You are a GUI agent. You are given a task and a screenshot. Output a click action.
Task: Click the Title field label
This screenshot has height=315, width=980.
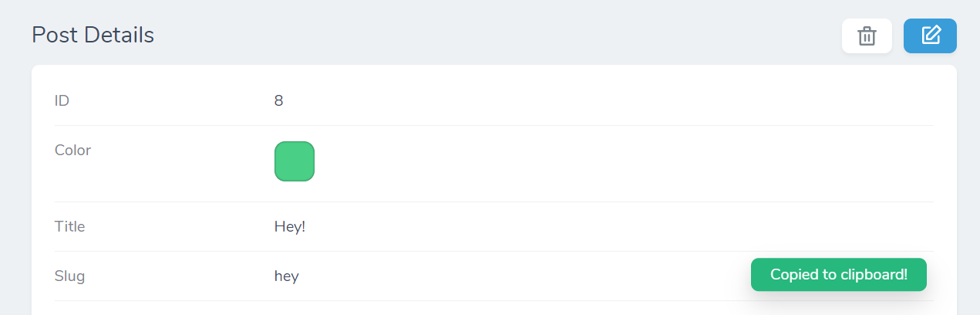[69, 226]
